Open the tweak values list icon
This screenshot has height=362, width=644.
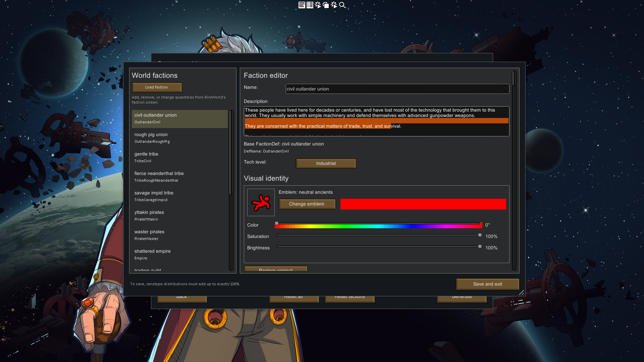coord(310,5)
